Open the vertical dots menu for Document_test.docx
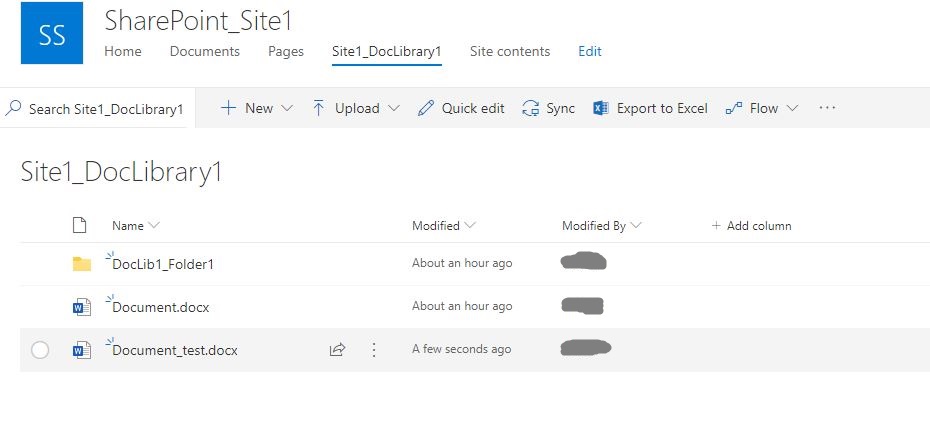The image size is (930, 439). 374,349
